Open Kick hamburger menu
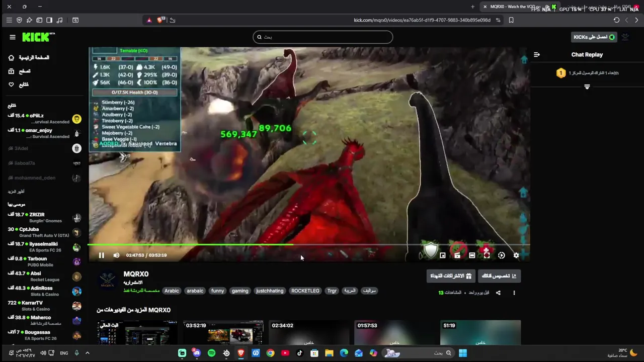The height and width of the screenshot is (362, 644). [13, 37]
